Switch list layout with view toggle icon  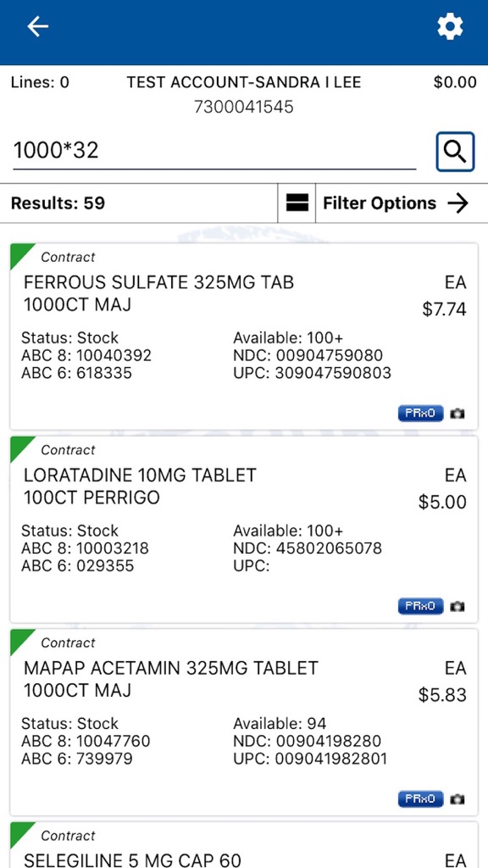tap(297, 203)
